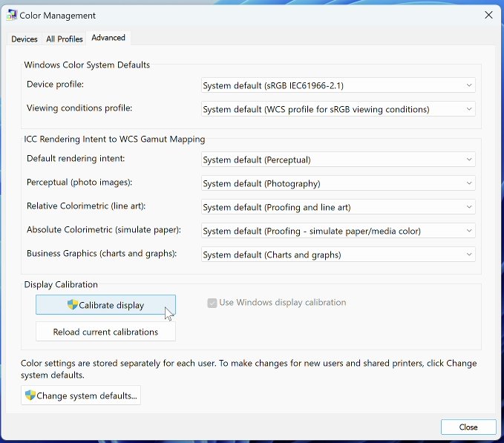This screenshot has height=443, width=504.
Task: Toggle Use Windows display calibration checkbox
Action: pyautogui.click(x=212, y=303)
